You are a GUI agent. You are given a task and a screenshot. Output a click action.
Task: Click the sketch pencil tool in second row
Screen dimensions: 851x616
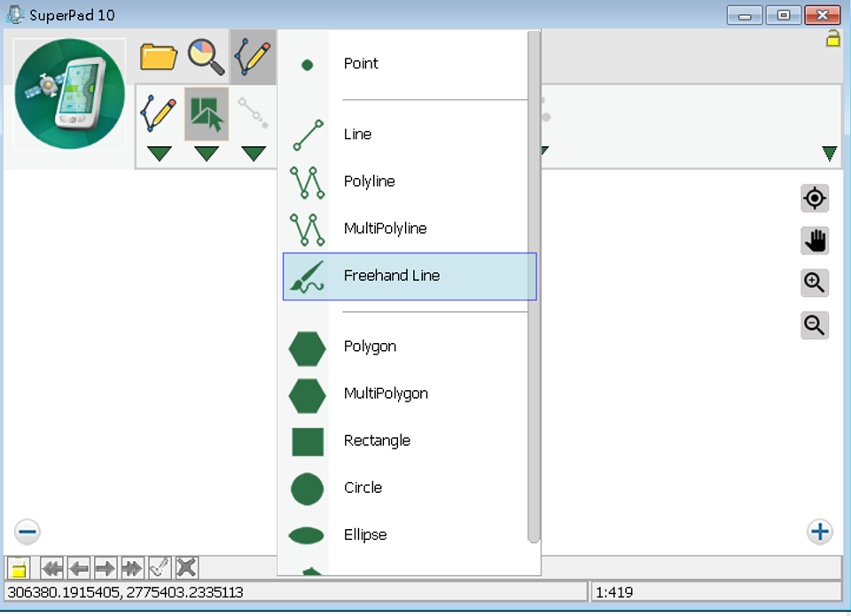(x=160, y=113)
